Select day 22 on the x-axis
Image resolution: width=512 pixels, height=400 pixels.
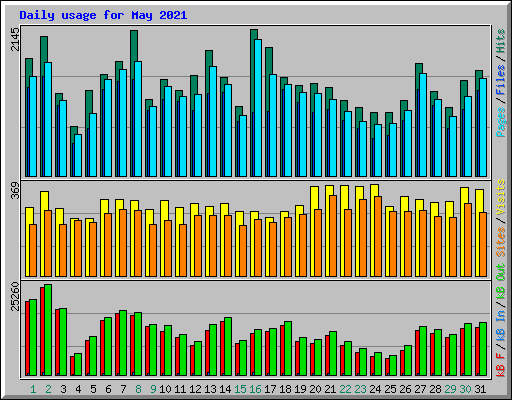point(345,389)
